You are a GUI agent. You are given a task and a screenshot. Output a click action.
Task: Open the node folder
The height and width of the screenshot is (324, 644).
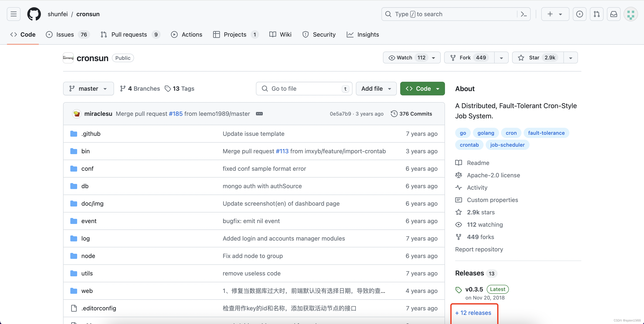pyautogui.click(x=88, y=256)
